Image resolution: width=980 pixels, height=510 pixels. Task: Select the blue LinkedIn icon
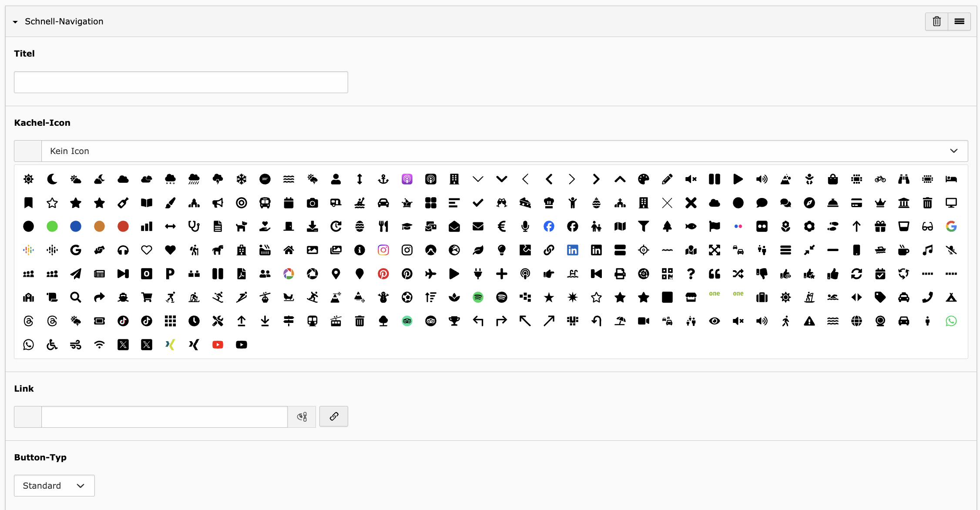(x=572, y=250)
